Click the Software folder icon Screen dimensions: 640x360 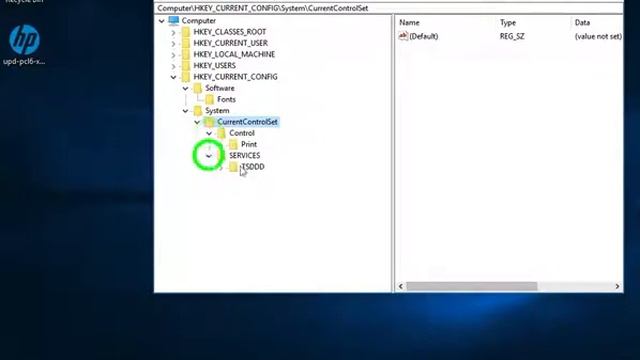[x=198, y=88]
